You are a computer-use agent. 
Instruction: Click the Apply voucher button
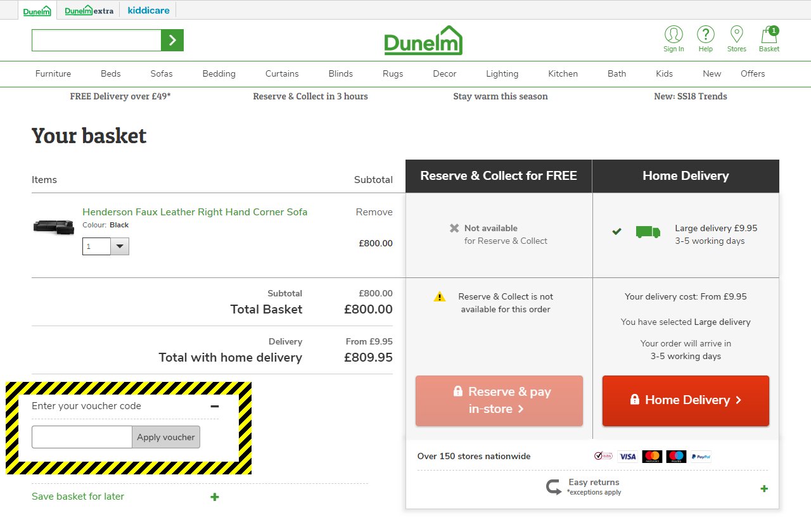click(x=166, y=437)
